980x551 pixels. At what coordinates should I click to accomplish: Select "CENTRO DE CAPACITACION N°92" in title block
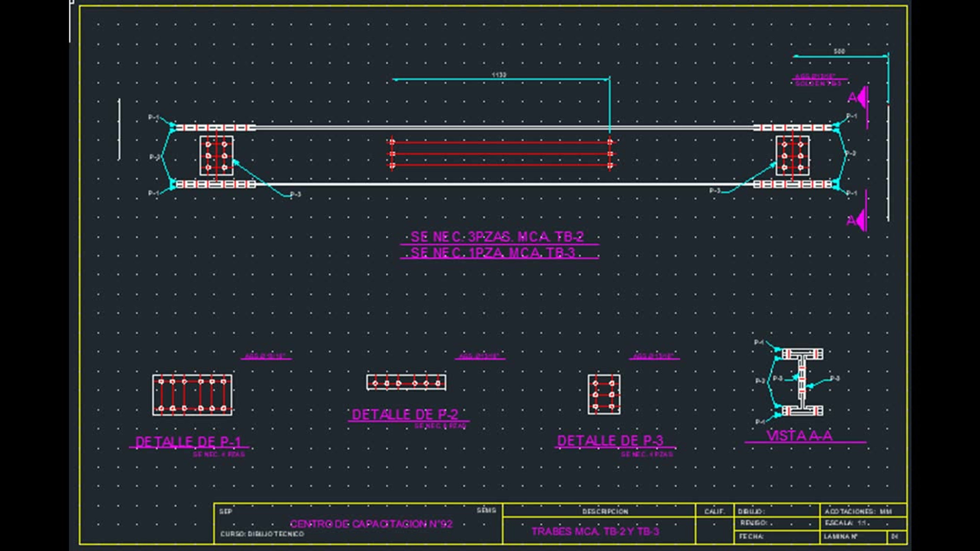[x=371, y=524]
